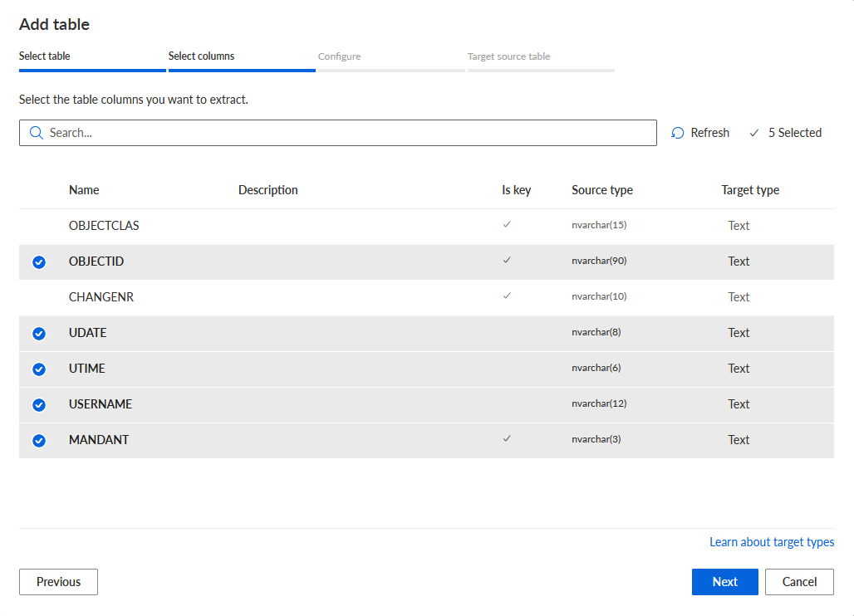This screenshot has height=616, width=854.
Task: Click the Text target type for MANDANT
Action: click(739, 440)
